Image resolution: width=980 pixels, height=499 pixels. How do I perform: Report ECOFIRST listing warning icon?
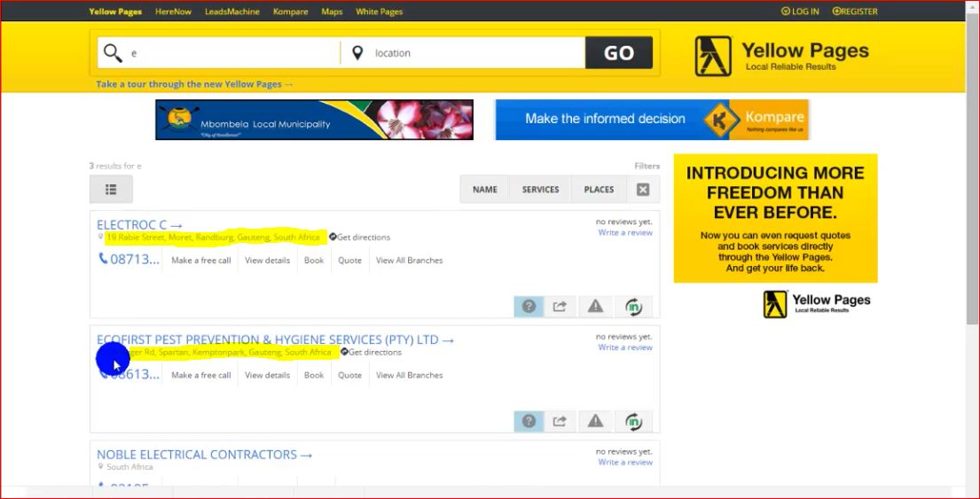596,422
